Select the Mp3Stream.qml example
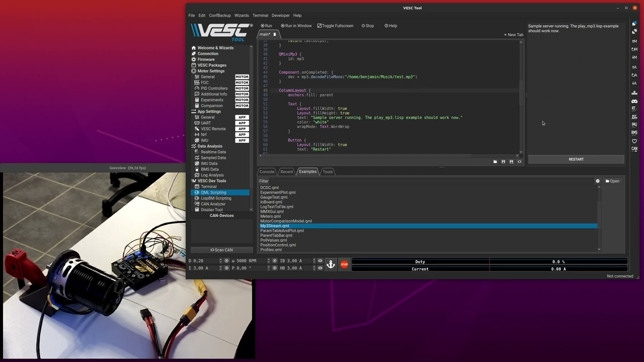Viewport: 644px width, 362px height. (428, 226)
